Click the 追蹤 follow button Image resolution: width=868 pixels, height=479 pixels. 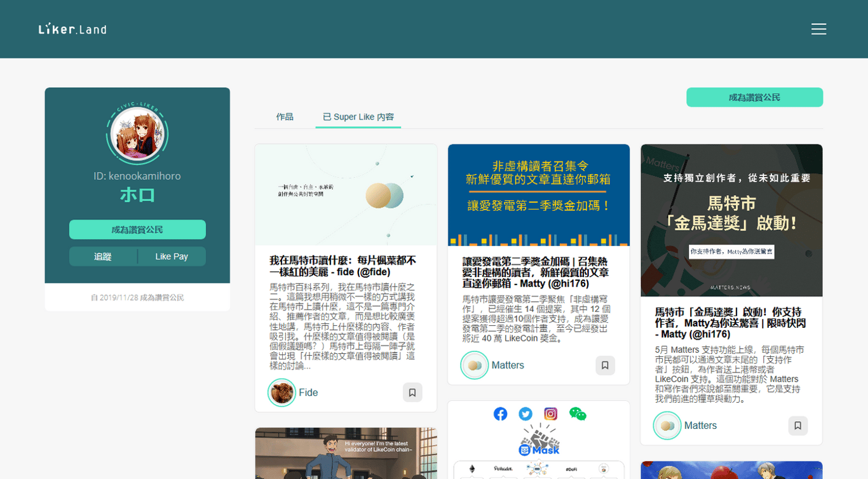[103, 257]
